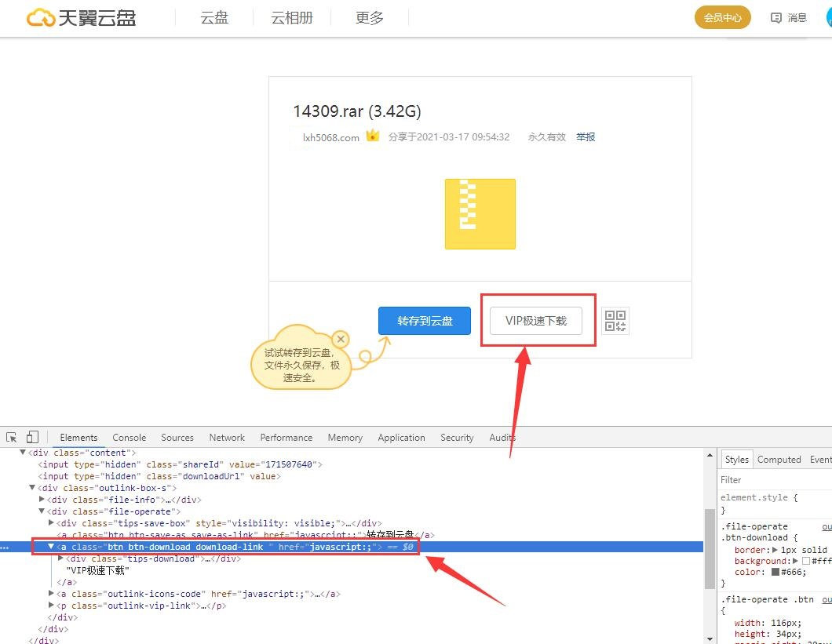Click the 转存到云盘 button
This screenshot has height=644, width=832.
tap(425, 321)
